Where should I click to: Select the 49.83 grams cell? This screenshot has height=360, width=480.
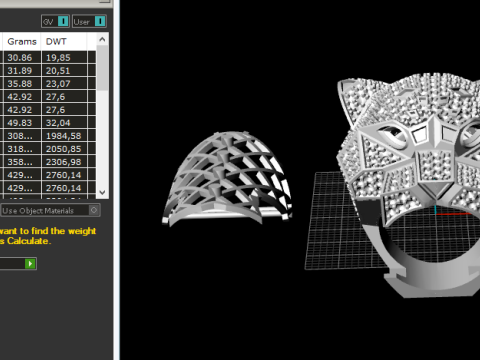pos(22,123)
